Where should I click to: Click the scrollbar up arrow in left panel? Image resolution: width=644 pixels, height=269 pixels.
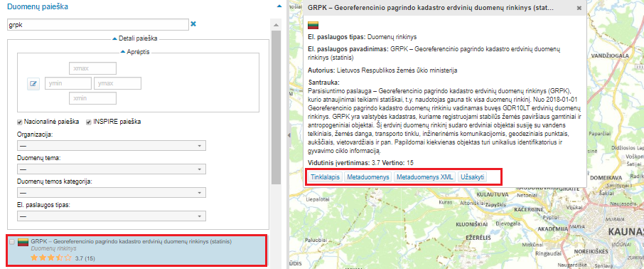point(276,24)
